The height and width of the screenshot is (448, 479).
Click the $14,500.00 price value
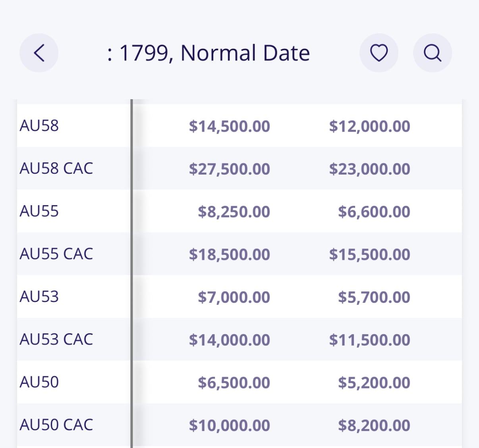point(229,126)
